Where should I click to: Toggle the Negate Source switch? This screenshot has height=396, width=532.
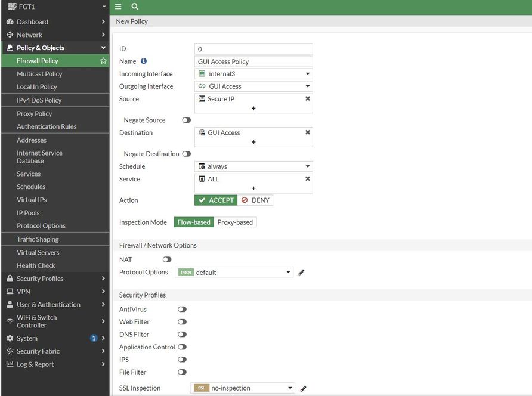pyautogui.click(x=186, y=120)
